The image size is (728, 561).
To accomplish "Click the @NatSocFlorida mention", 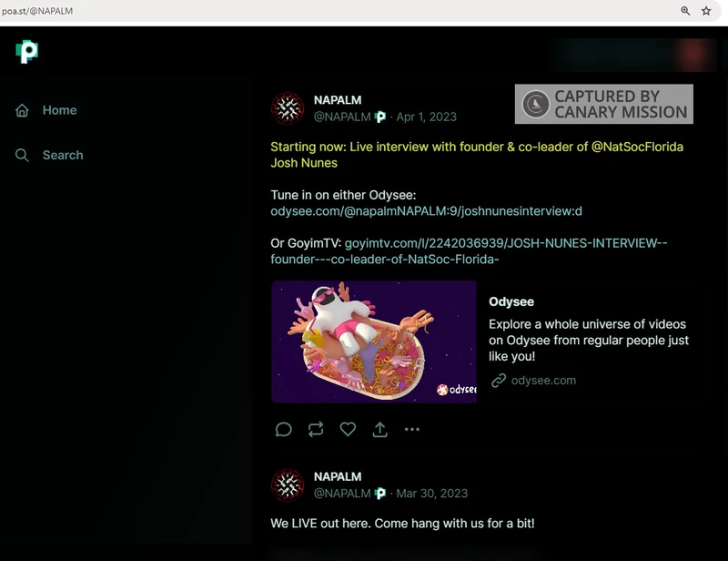I will (637, 147).
